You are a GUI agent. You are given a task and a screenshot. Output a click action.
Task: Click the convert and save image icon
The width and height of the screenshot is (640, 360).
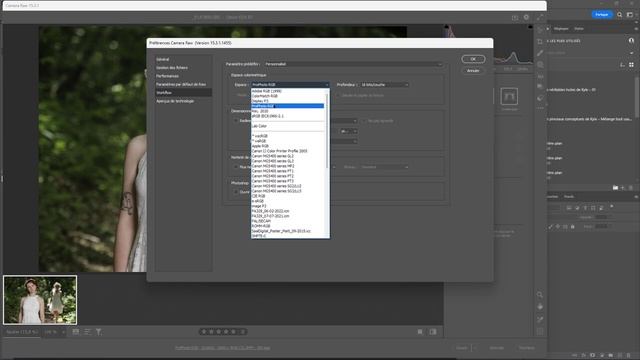[515, 18]
